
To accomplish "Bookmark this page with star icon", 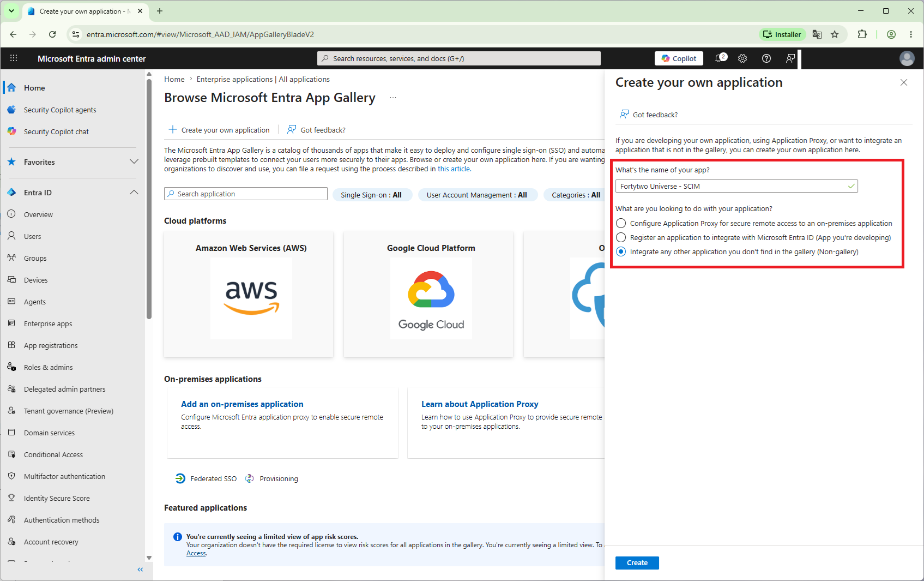I will (x=835, y=34).
